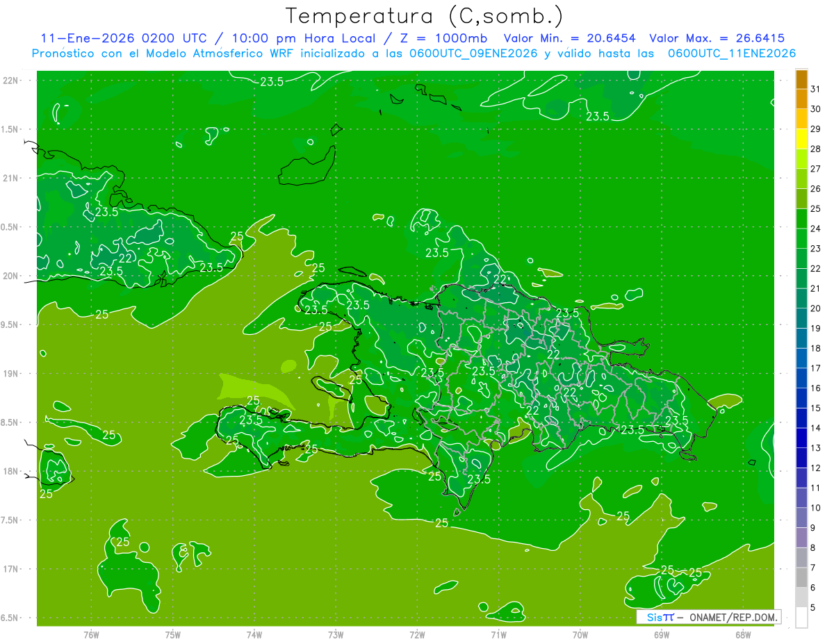Click the latitude label "7.5N"
Viewport: 834px width, 644px height.
pos(10,520)
